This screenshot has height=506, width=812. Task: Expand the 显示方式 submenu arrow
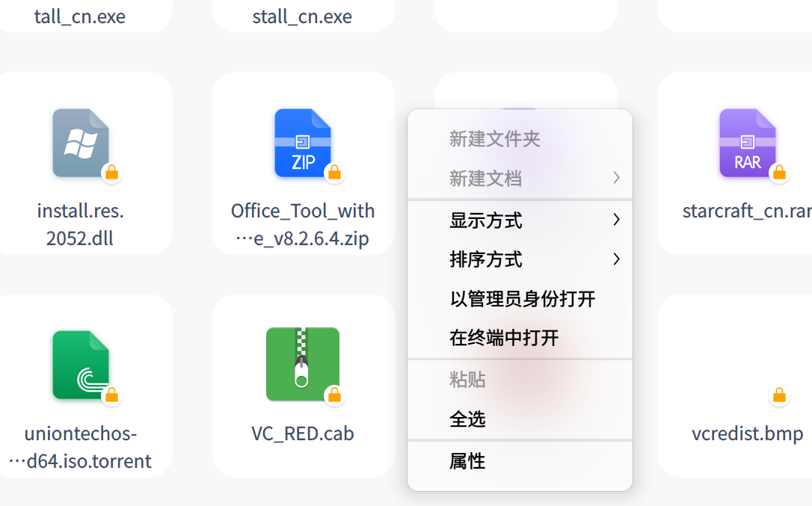click(616, 220)
